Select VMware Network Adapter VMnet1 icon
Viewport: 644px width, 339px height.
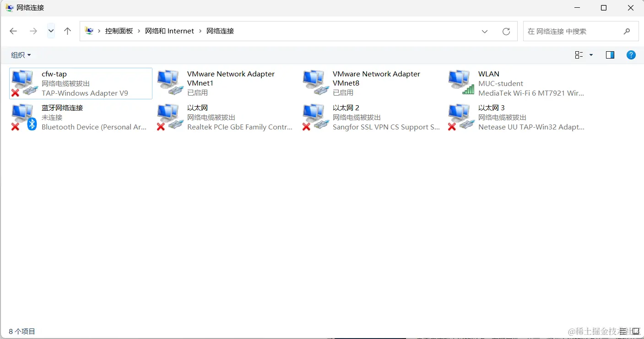pos(170,83)
